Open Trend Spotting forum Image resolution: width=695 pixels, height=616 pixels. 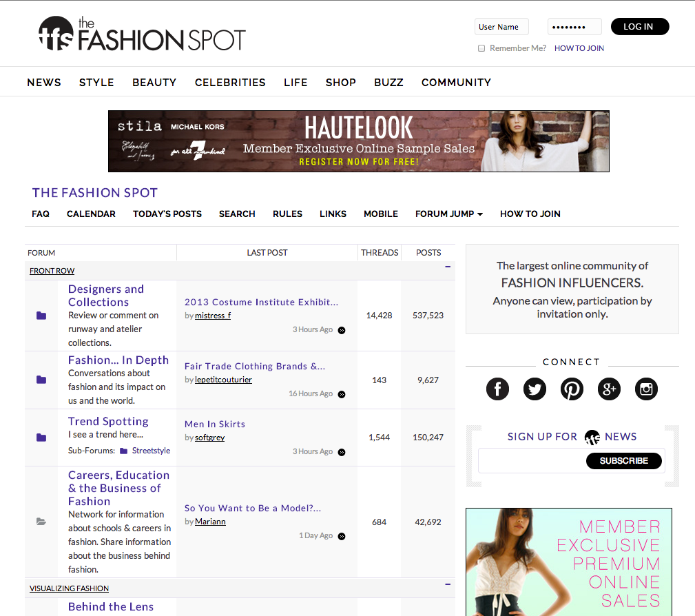click(108, 421)
